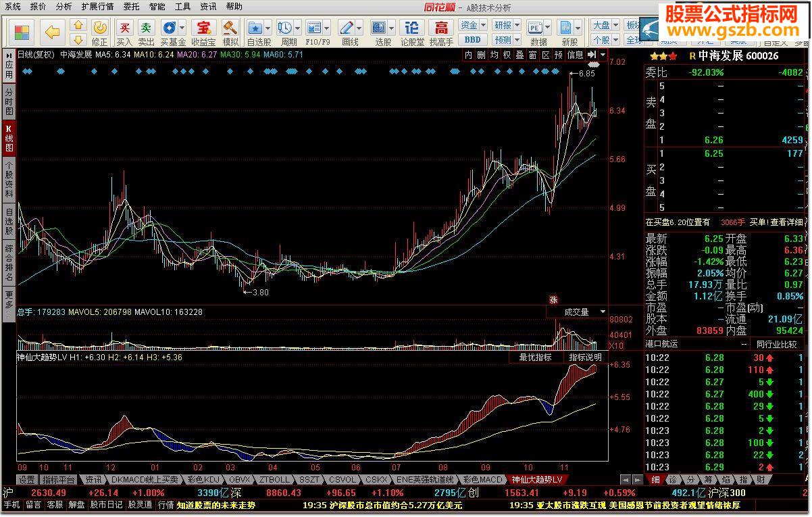Open the 买基金 dropdown arrow

click(182, 28)
